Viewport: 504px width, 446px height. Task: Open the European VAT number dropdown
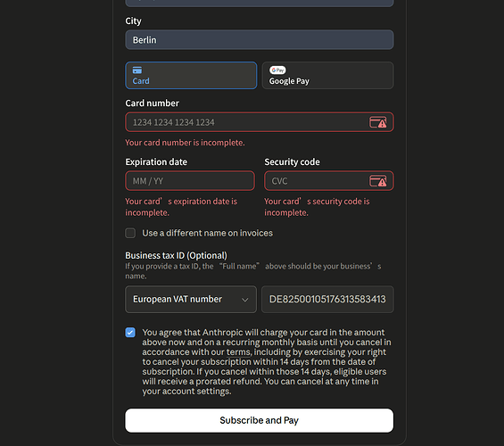(191, 299)
